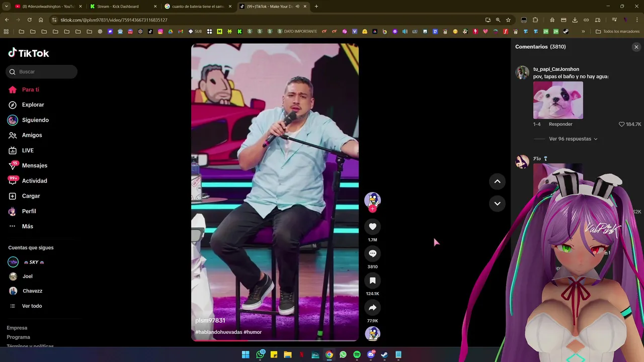Screen dimensions: 644x362
Task: Expand Ver 96 respuestas replies
Action: tap(573, 139)
